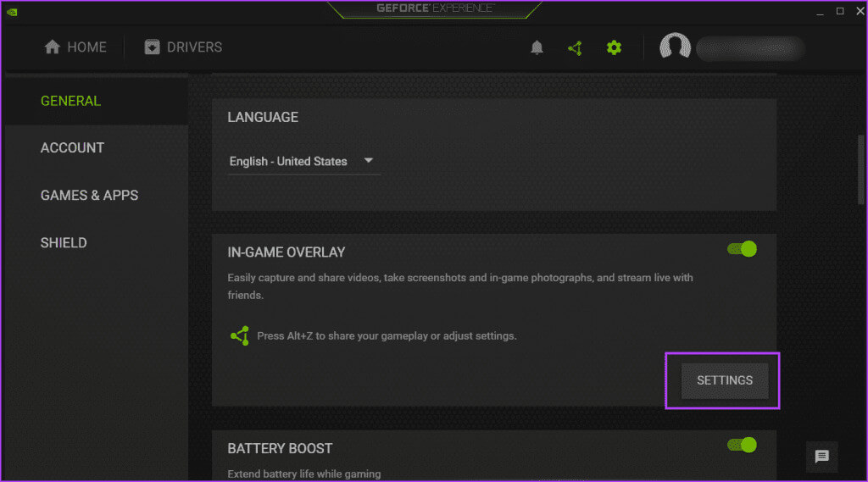Open the green settings gear icon
The height and width of the screenshot is (482, 868).
pyautogui.click(x=614, y=47)
